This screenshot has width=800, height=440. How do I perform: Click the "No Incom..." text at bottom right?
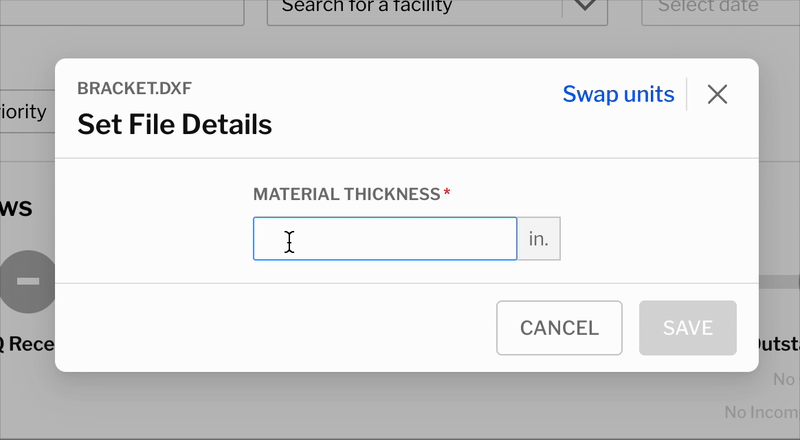tap(762, 412)
